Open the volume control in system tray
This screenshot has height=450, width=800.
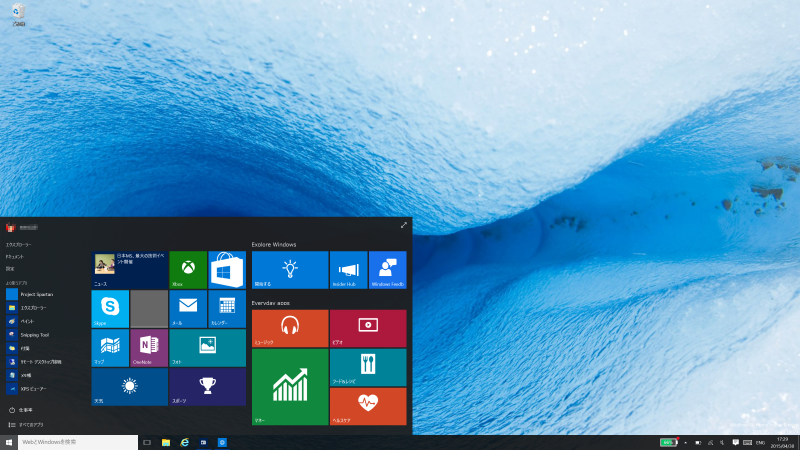[x=722, y=442]
